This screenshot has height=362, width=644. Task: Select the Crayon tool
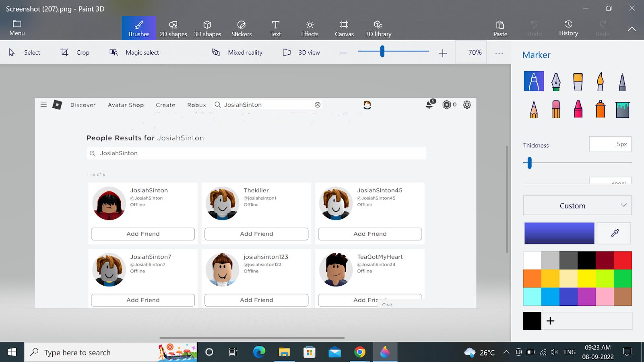pyautogui.click(x=578, y=109)
